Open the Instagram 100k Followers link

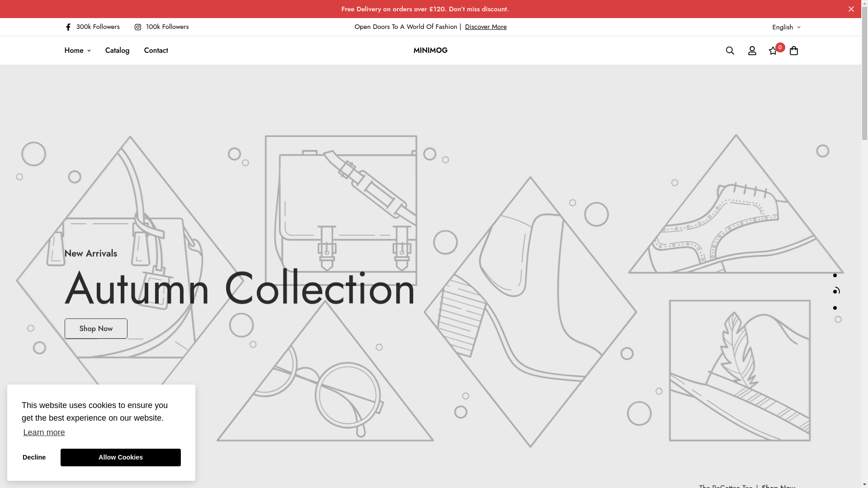(x=161, y=27)
